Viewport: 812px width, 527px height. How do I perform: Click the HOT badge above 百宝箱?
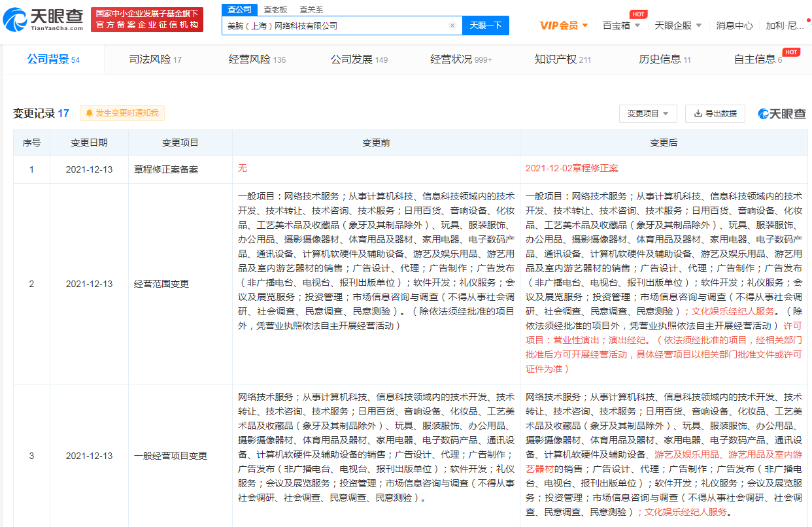[x=638, y=14]
